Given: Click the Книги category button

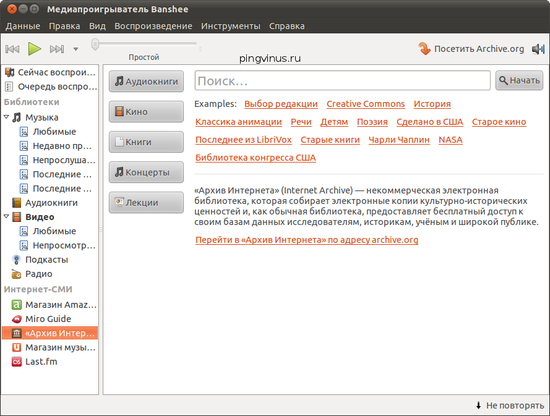Looking at the screenshot, I should 146,142.
